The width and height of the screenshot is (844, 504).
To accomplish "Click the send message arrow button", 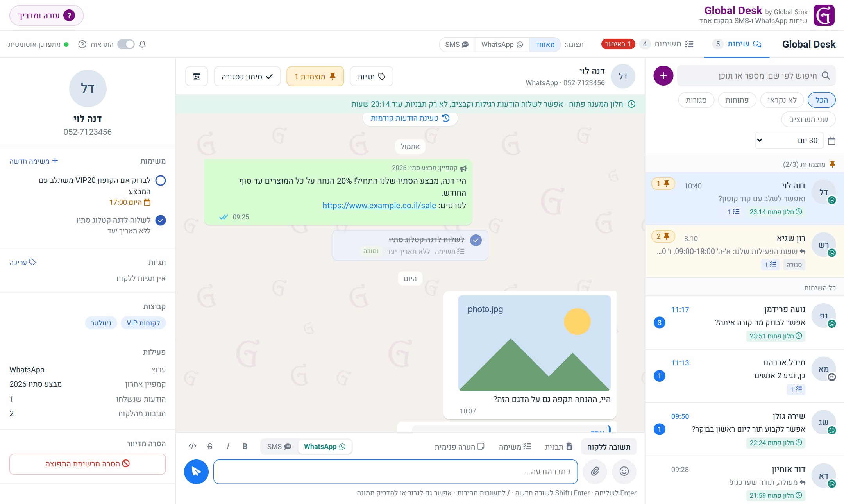I will click(x=196, y=472).
